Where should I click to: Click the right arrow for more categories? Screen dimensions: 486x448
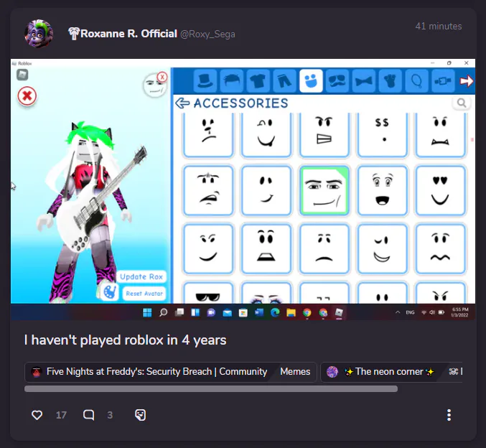click(x=466, y=81)
